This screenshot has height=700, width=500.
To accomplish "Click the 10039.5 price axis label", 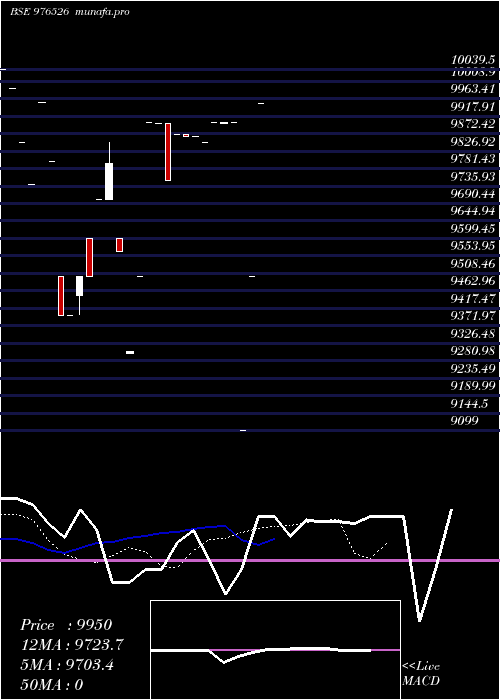I will 473,60.
